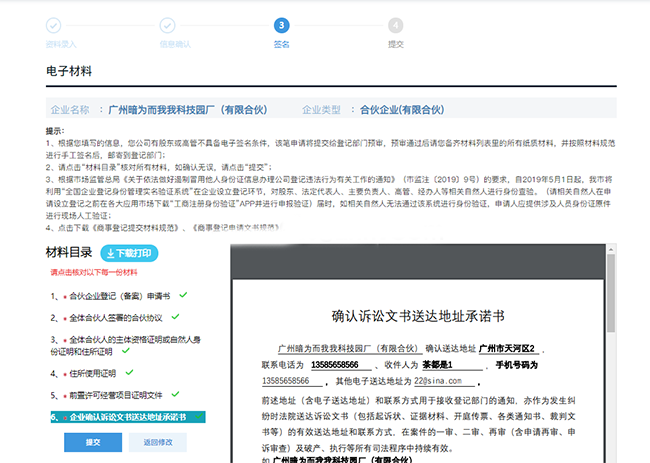650x463 pixels.
Task: Click company name 广州暗为而我我科技园厂（有限合伙）in header
Action: pyautogui.click(x=188, y=109)
